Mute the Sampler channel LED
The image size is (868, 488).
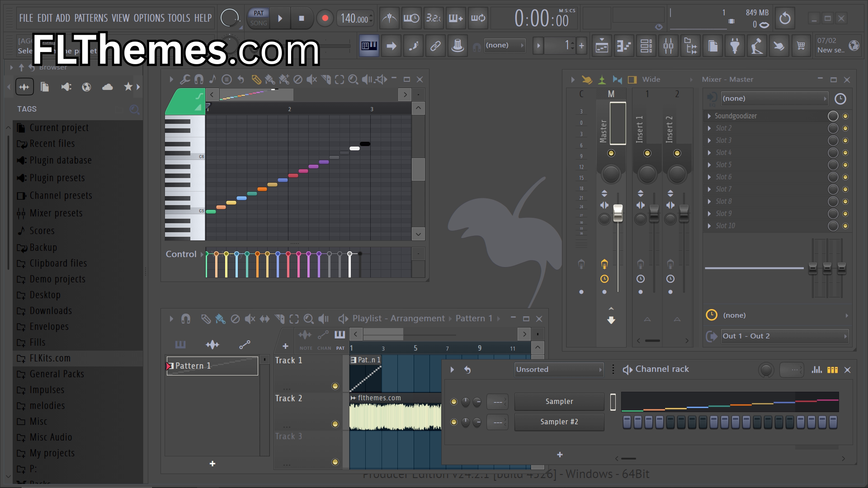coord(454,402)
